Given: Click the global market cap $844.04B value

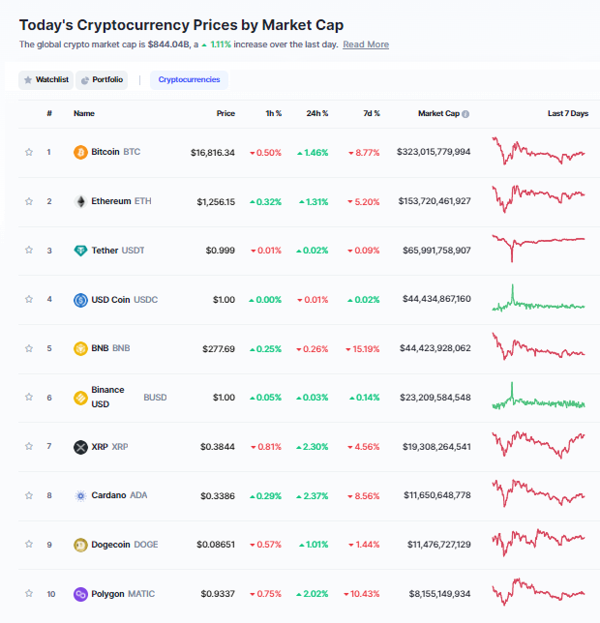Looking at the screenshot, I should pos(169,44).
